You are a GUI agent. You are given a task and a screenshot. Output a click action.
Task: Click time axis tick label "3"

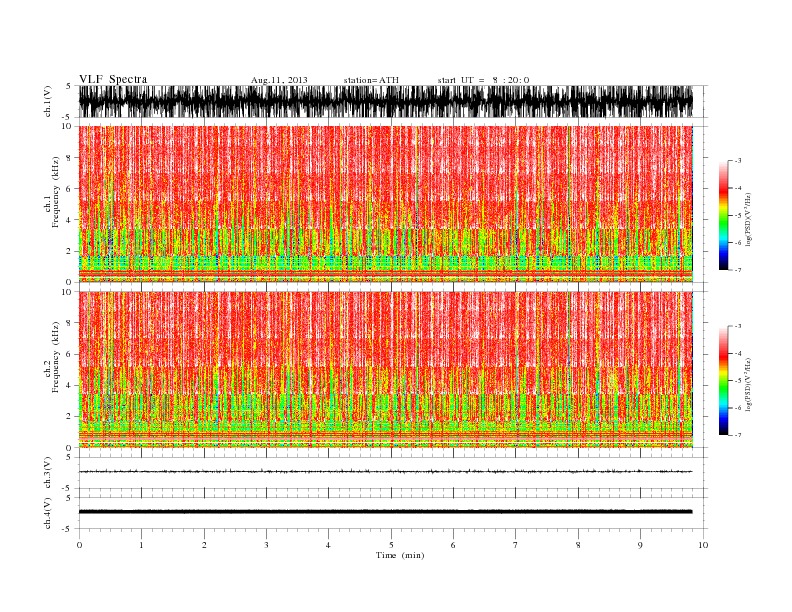click(x=266, y=545)
